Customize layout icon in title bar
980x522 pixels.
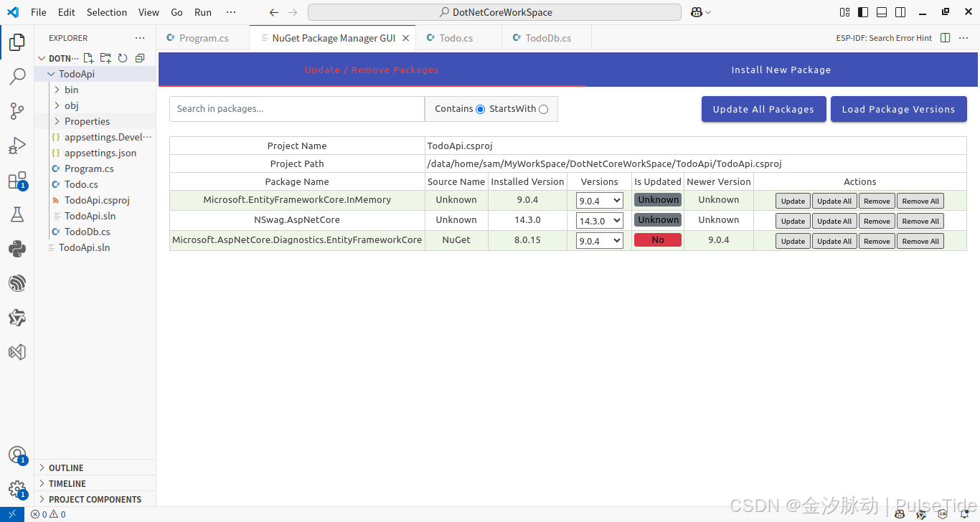(x=844, y=12)
